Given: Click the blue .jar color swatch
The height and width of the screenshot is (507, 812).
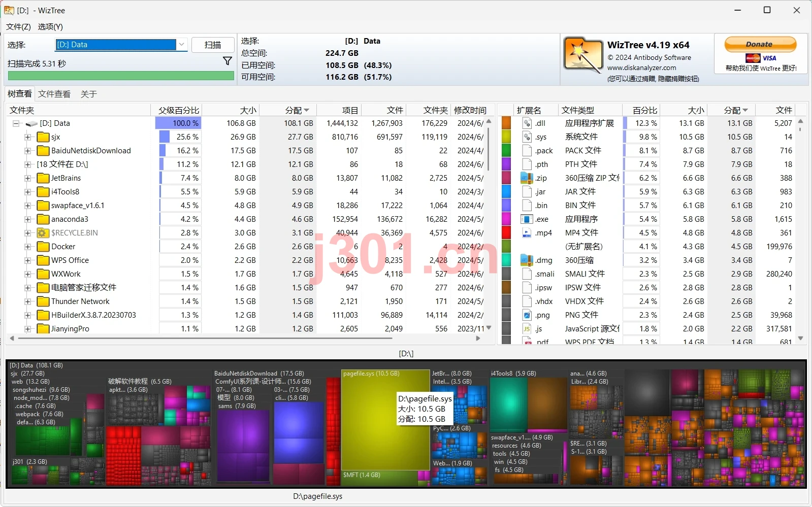Looking at the screenshot, I should [506, 191].
